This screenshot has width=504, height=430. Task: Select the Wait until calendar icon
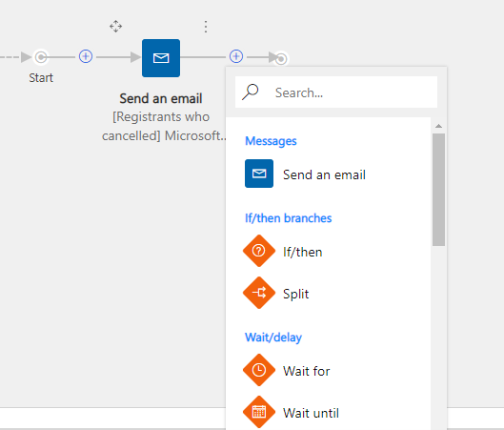pyautogui.click(x=259, y=412)
